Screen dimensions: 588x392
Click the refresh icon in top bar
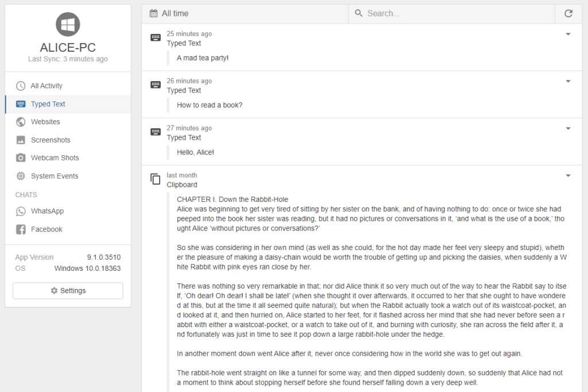pyautogui.click(x=568, y=13)
